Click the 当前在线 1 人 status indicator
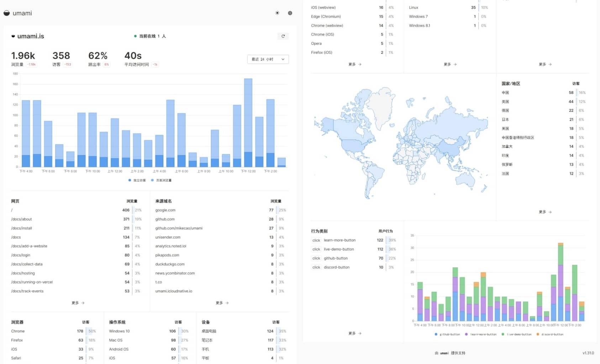This screenshot has width=600, height=364. tap(150, 36)
